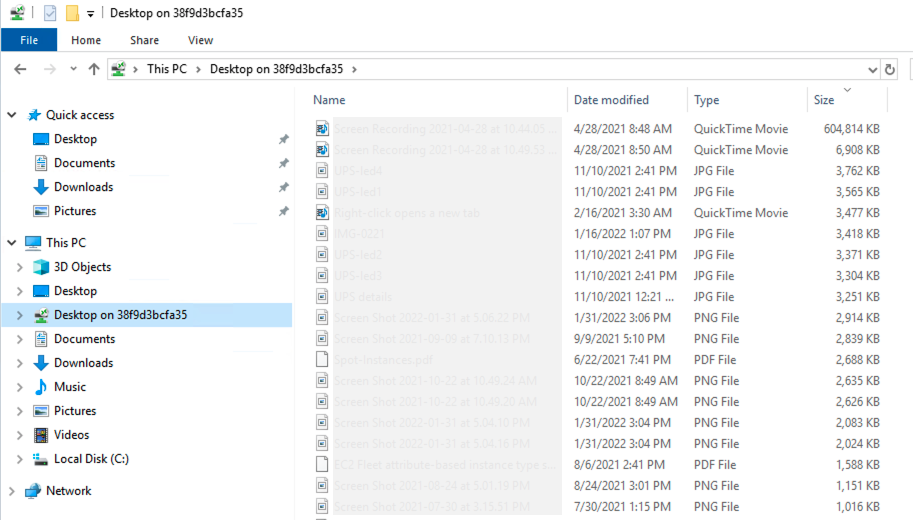Click the New folder icon in title bar
Viewport: 913px width, 520px height.
click(72, 13)
